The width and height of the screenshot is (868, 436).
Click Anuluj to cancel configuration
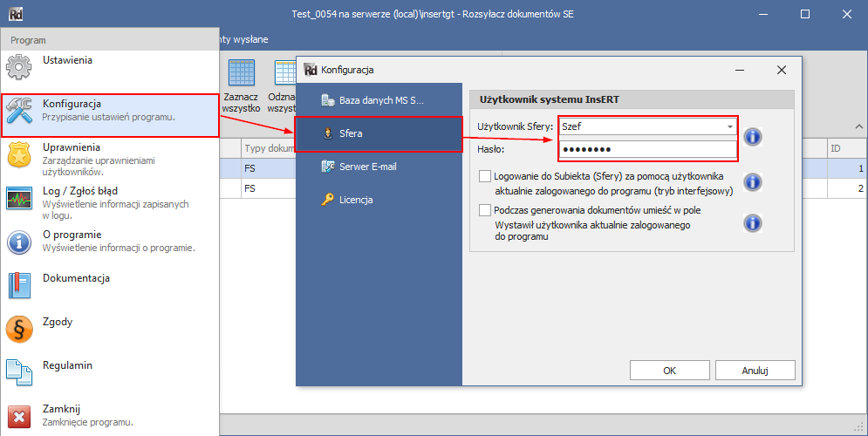click(x=755, y=370)
